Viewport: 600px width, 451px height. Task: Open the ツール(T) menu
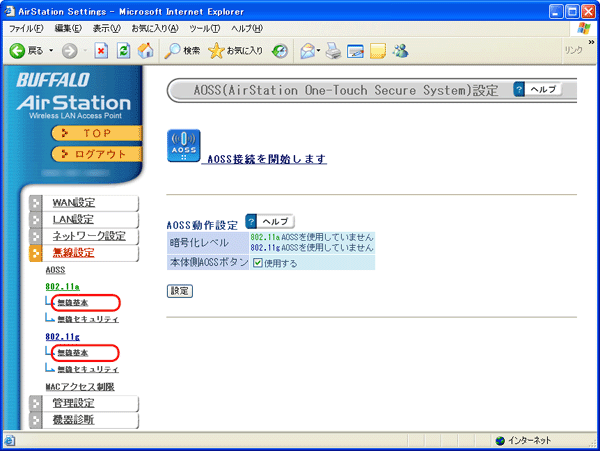[x=204, y=29]
